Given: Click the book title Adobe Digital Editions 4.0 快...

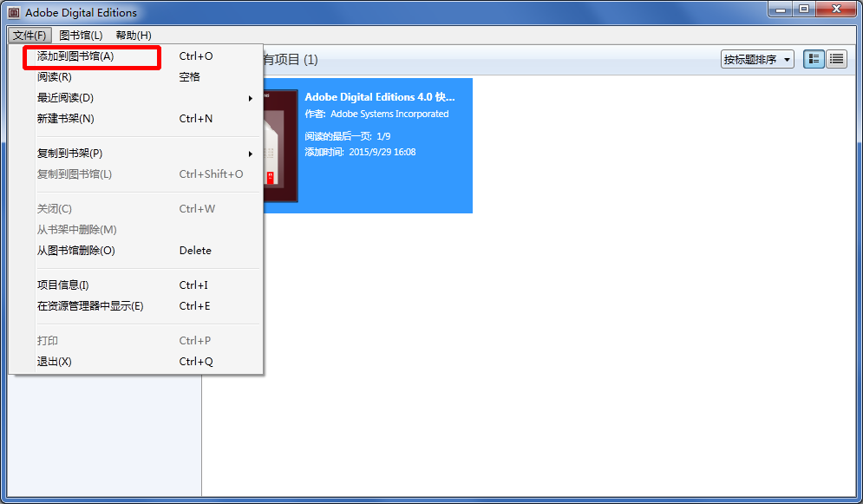Looking at the screenshot, I should click(x=380, y=97).
